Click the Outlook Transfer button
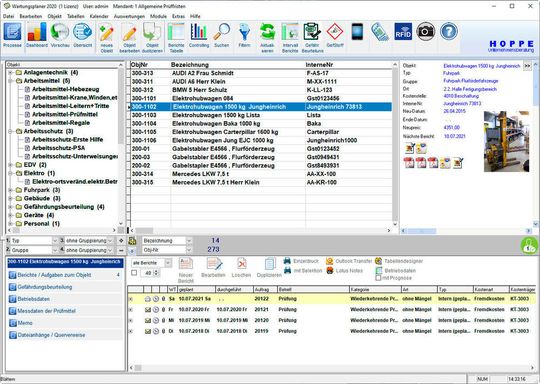The width and height of the screenshot is (540, 384). click(349, 261)
